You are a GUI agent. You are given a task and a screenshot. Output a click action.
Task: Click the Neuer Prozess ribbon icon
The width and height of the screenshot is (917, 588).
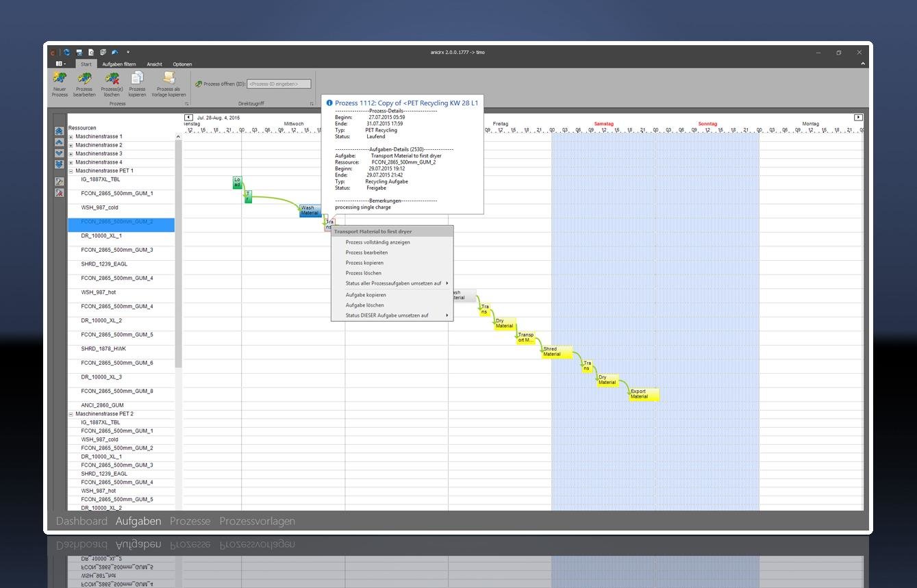coord(60,78)
